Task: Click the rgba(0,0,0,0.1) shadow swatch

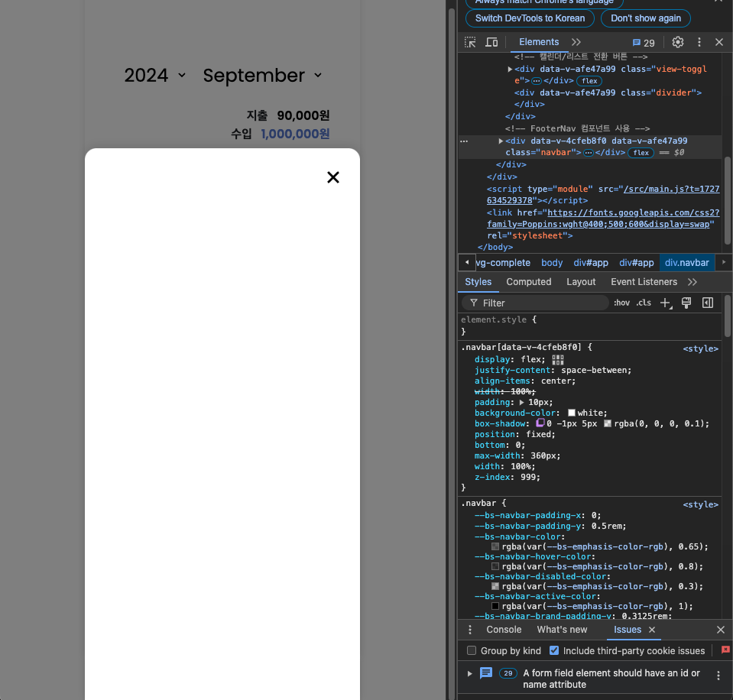Action: (x=607, y=423)
